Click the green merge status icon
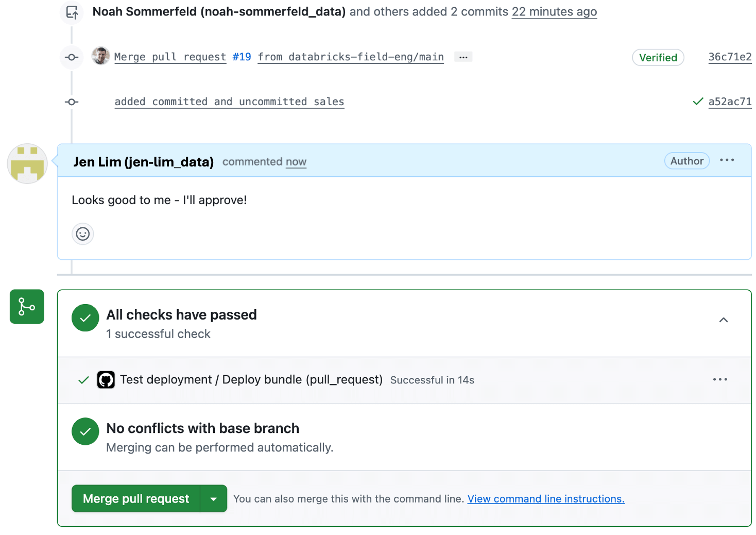The width and height of the screenshot is (756, 535). (27, 307)
